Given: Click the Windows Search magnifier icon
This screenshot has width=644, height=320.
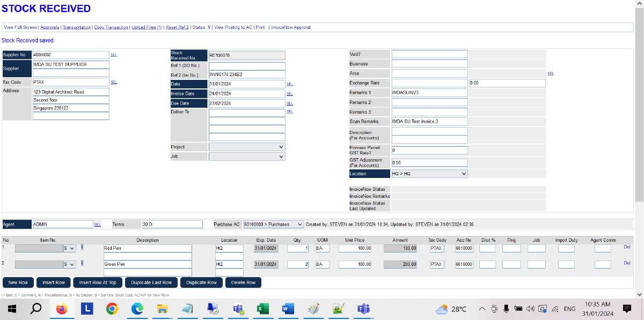Looking at the screenshot, I should (x=36, y=309).
